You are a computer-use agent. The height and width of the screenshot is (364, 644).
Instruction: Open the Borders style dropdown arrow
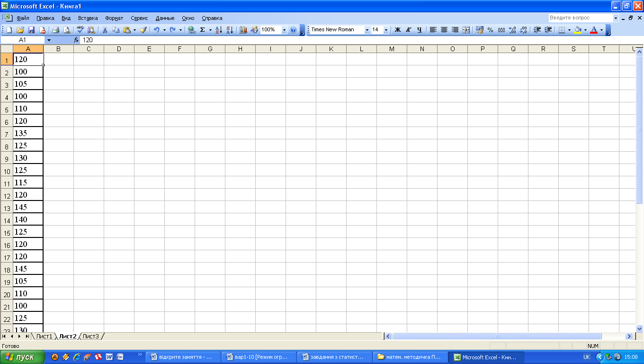click(x=569, y=30)
